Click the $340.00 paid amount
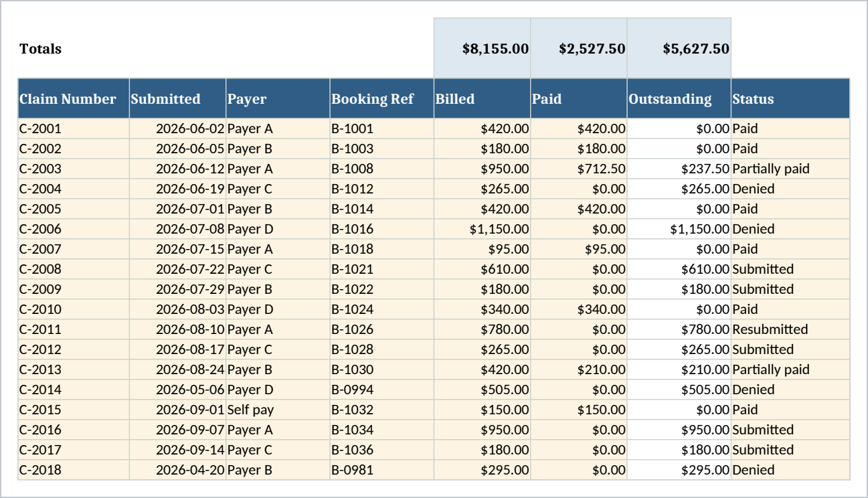868x498 pixels. pos(579,309)
